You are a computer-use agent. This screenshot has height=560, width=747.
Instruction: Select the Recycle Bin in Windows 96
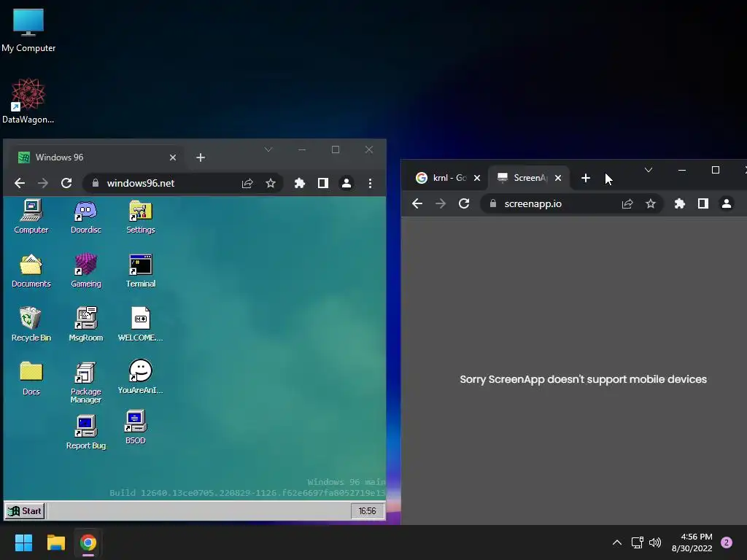[31, 324]
